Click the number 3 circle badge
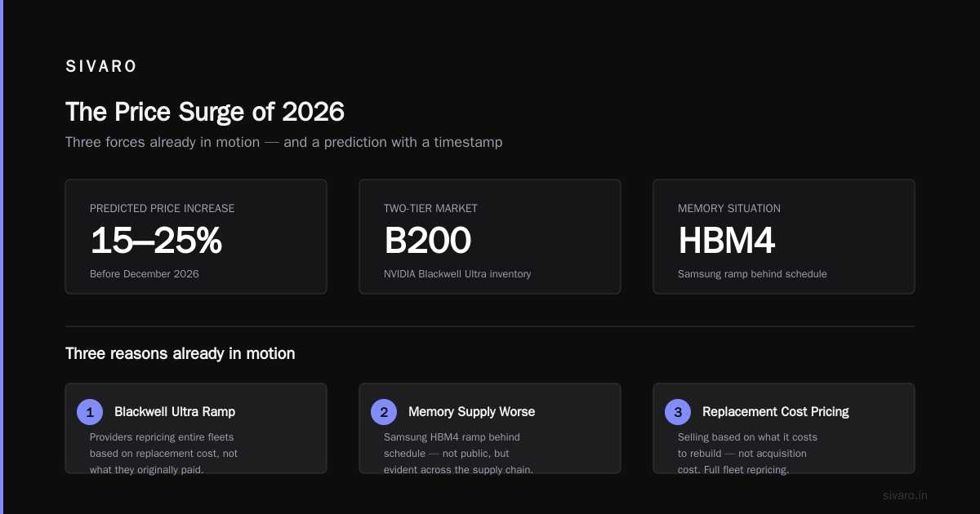Viewport: 980px width, 514px height. [678, 412]
